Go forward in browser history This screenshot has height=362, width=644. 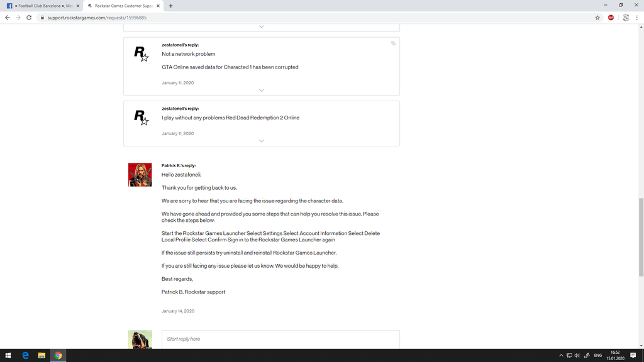(x=18, y=18)
